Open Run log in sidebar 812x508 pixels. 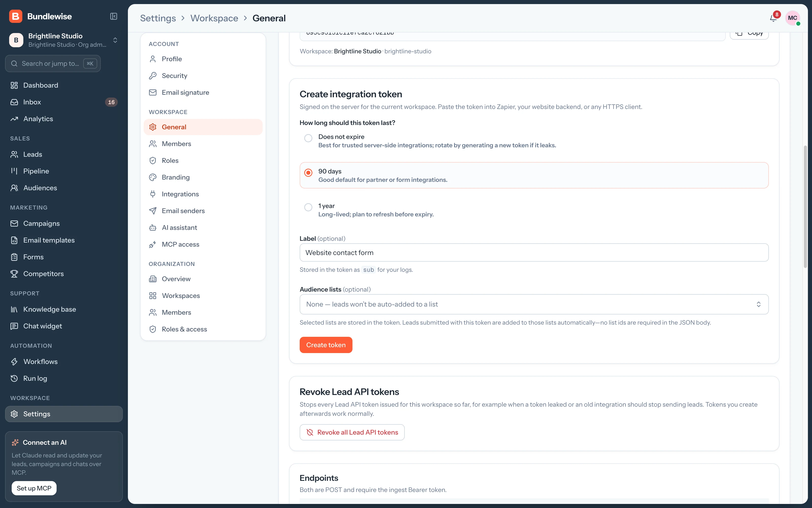point(64,378)
